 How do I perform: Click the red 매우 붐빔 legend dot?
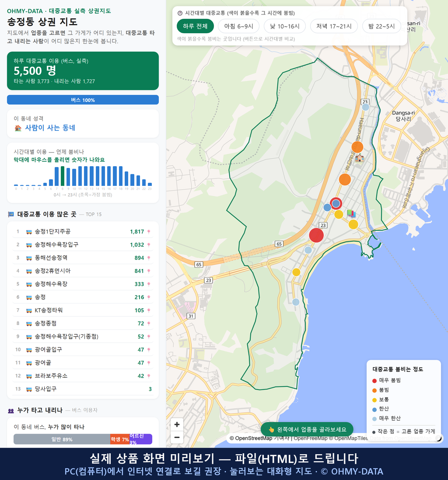point(374,380)
